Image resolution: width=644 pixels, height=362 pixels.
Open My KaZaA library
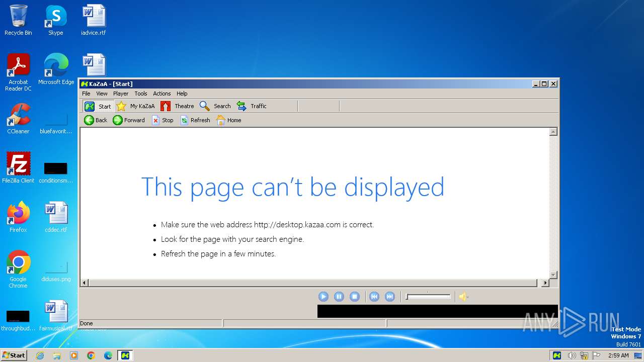coord(135,106)
